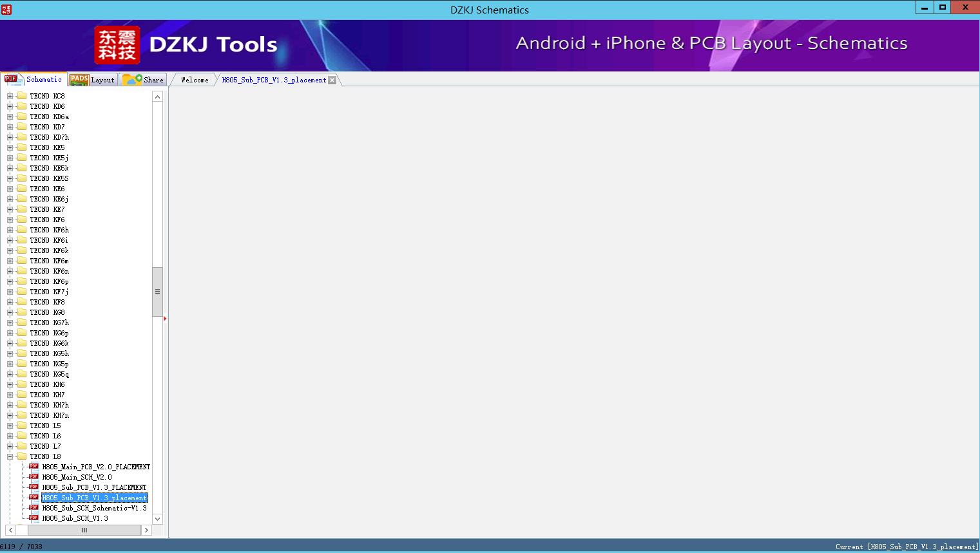The image size is (980, 553).
Task: Select the TECNO KH7h tree row
Action: [49, 405]
